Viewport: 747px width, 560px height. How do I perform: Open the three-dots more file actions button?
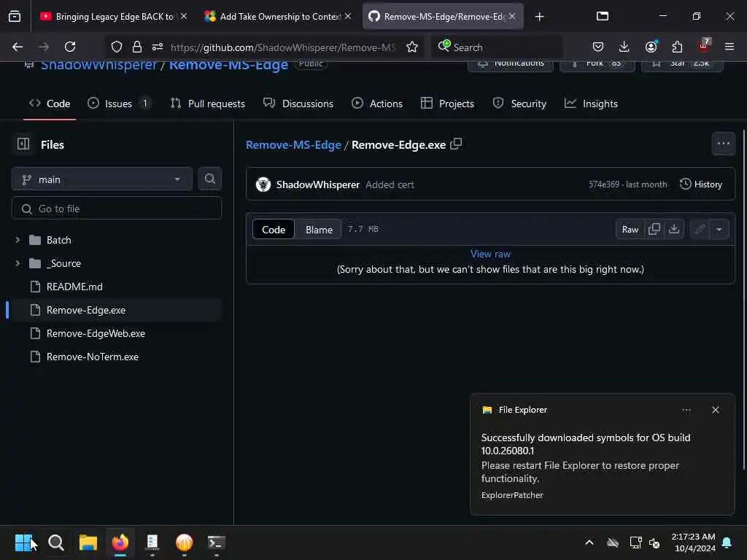pos(723,144)
